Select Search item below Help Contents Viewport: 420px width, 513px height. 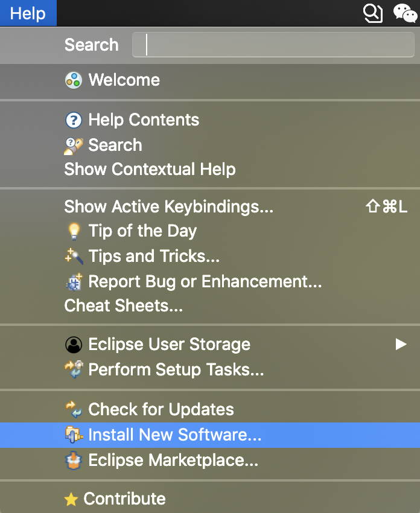210,145
